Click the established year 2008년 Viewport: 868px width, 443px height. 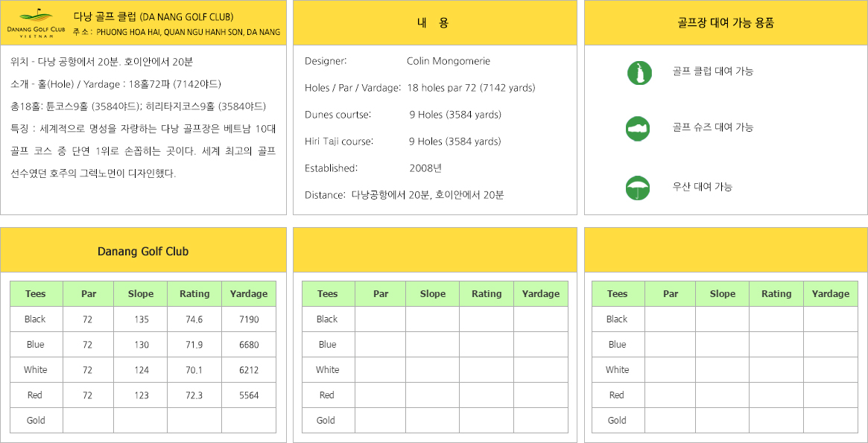(425, 168)
